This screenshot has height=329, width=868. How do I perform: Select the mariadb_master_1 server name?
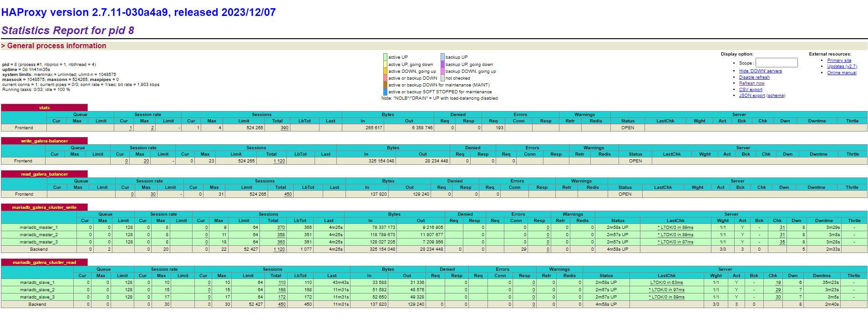[x=39, y=228]
